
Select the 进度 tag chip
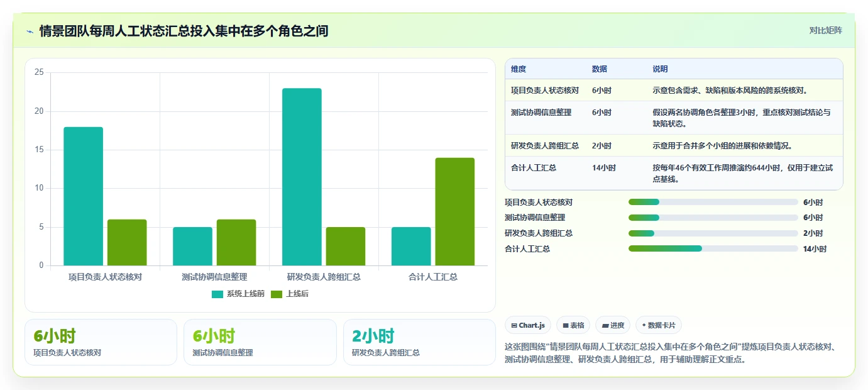[x=613, y=325]
